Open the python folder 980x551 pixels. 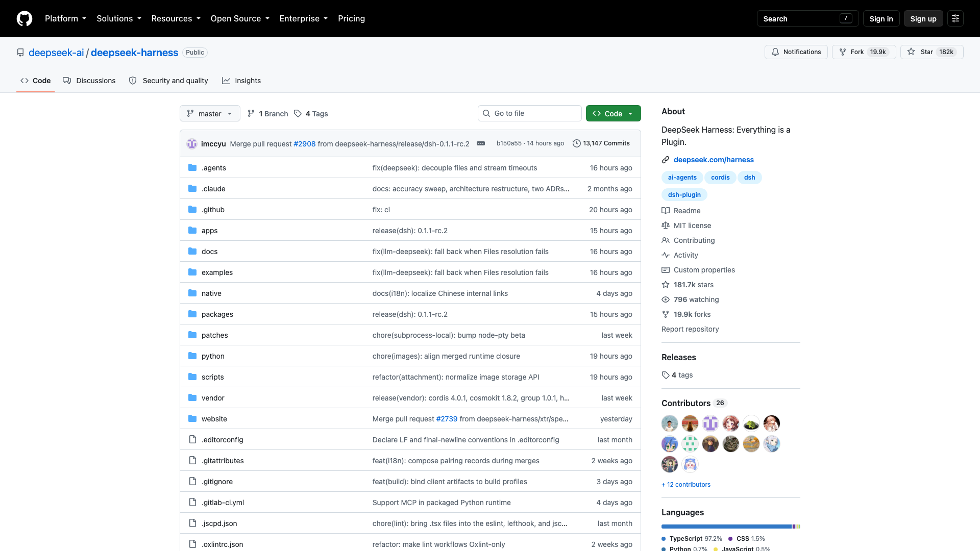coord(213,356)
